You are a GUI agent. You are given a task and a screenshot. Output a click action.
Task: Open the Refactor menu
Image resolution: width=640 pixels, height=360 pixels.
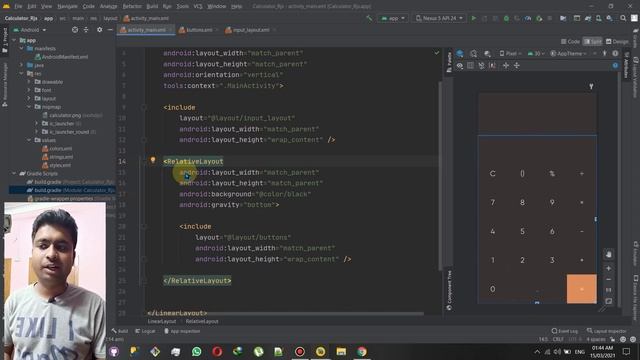coord(132,7)
